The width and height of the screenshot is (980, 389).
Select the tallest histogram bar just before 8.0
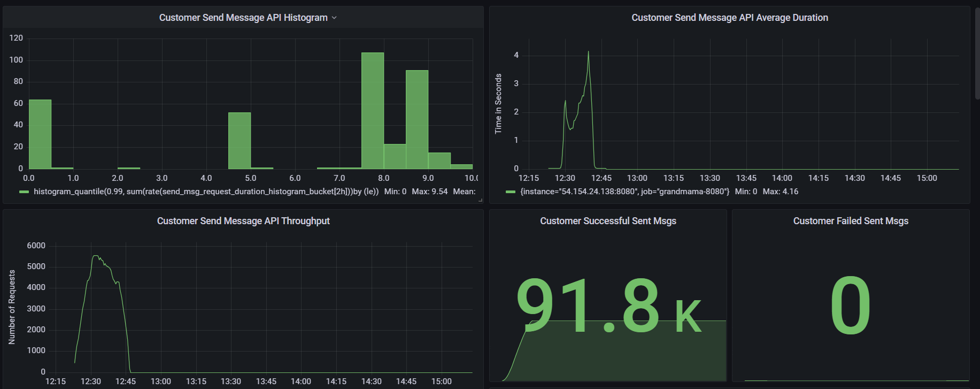372,111
